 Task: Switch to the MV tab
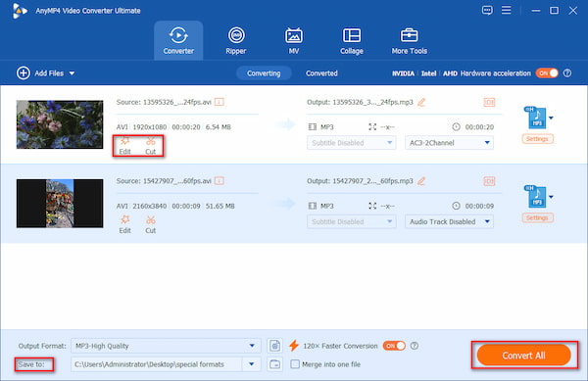tap(294, 40)
